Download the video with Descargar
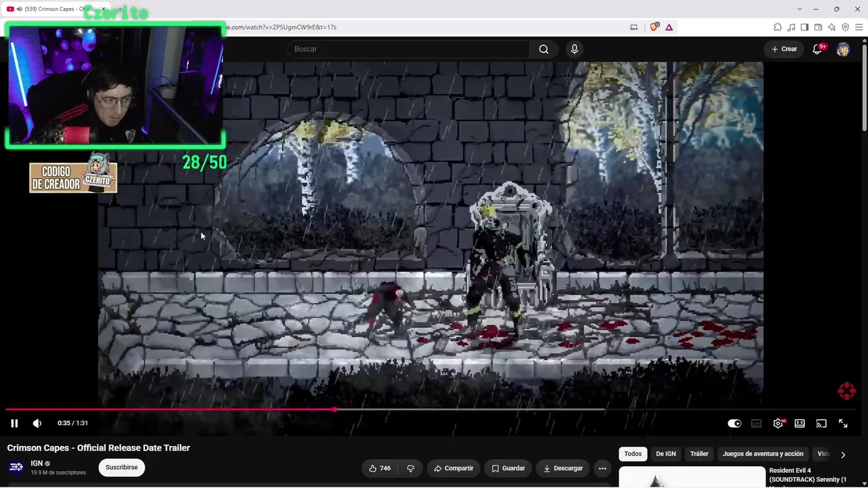 (563, 468)
